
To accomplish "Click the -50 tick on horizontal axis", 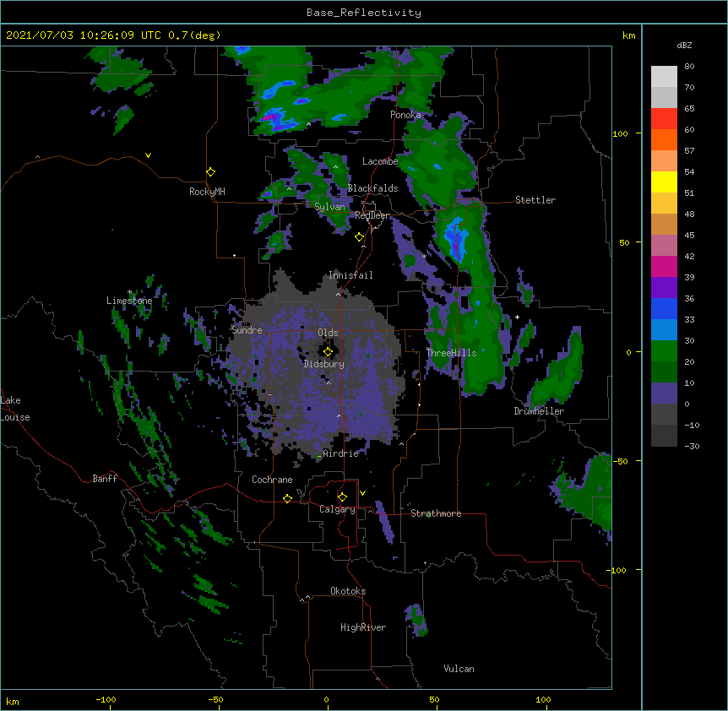I will tap(215, 699).
